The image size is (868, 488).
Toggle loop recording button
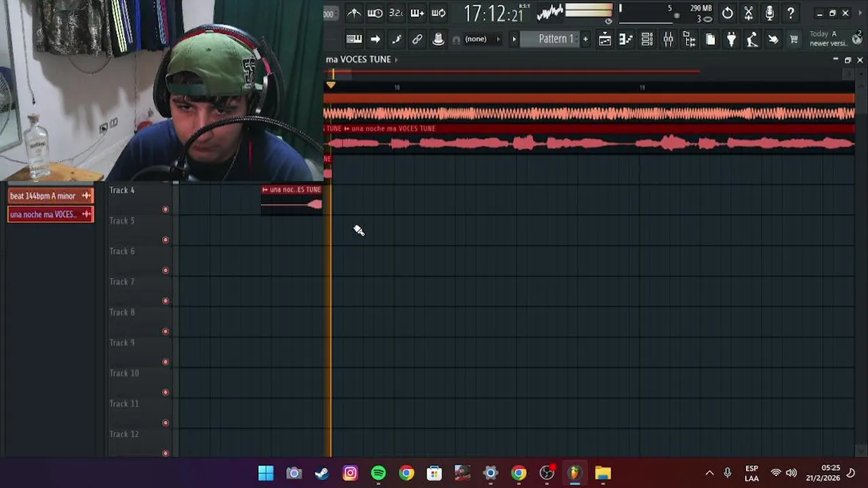(438, 13)
